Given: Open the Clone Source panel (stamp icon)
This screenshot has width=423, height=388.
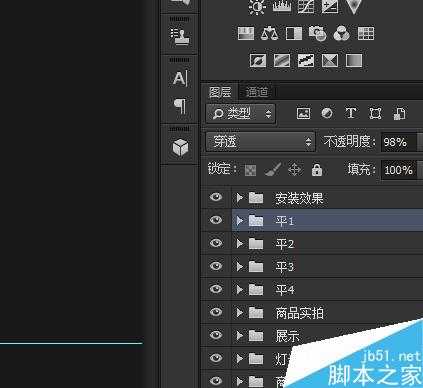Looking at the screenshot, I should [x=180, y=36].
